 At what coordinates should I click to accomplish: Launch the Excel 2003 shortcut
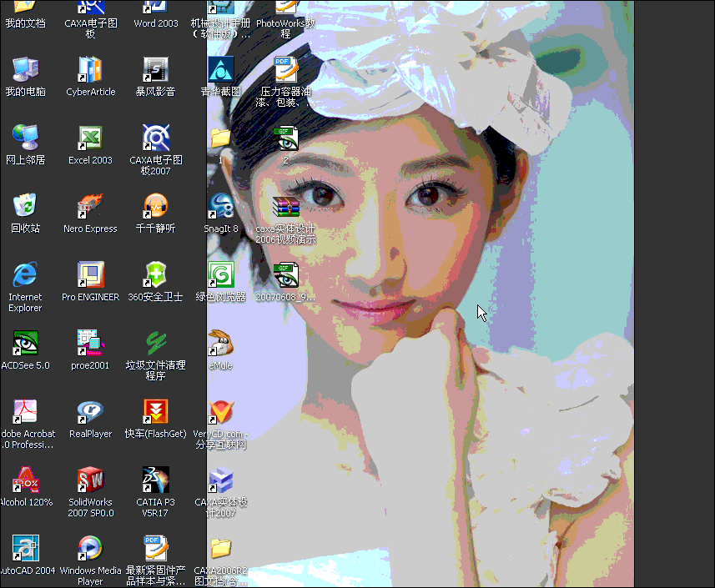tap(90, 138)
